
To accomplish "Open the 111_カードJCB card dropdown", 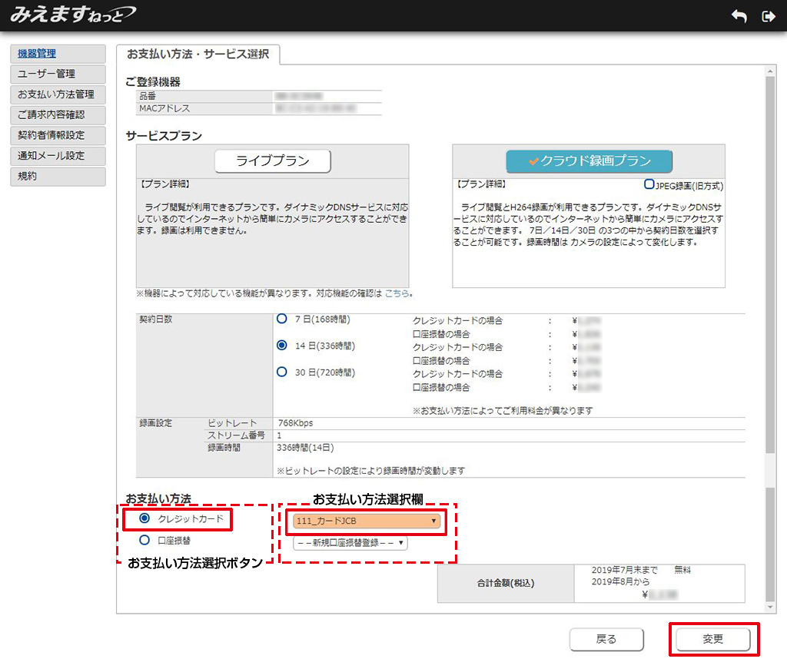I will (366, 521).
